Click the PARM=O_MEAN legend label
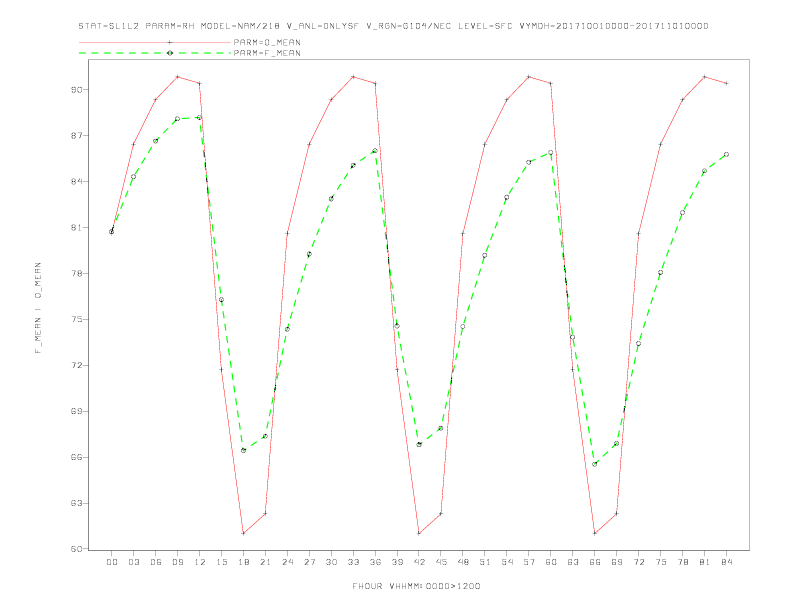792x612 pixels. [x=267, y=42]
